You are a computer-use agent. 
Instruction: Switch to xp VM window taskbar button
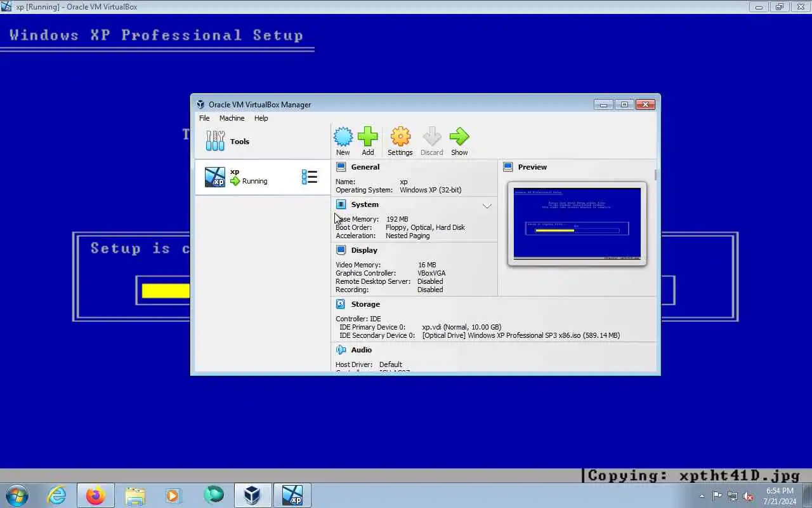click(292, 495)
